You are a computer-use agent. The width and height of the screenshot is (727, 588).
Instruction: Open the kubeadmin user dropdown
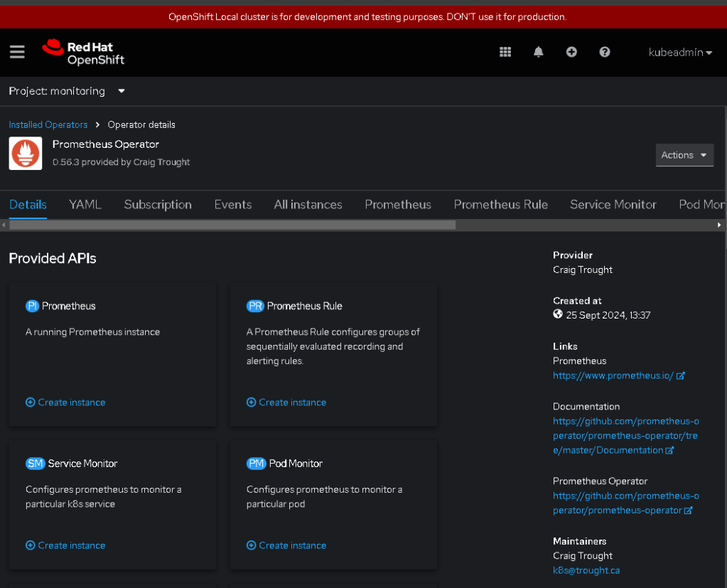(x=680, y=53)
